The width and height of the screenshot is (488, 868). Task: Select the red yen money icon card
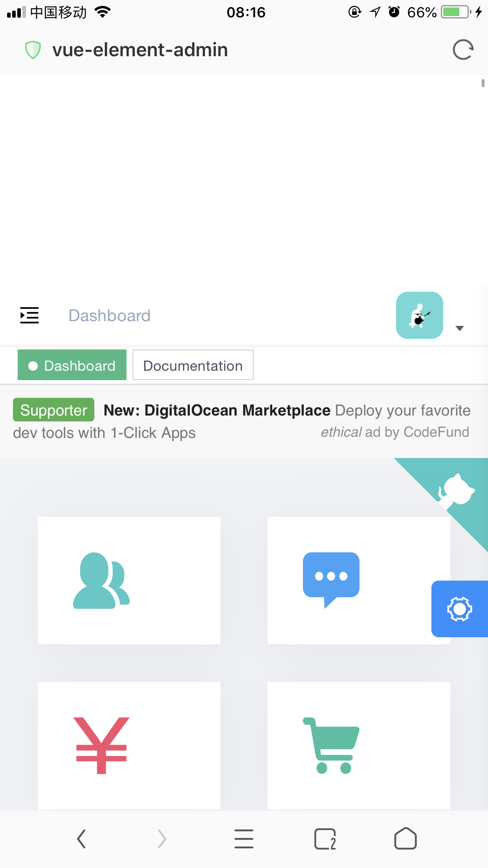(129, 745)
